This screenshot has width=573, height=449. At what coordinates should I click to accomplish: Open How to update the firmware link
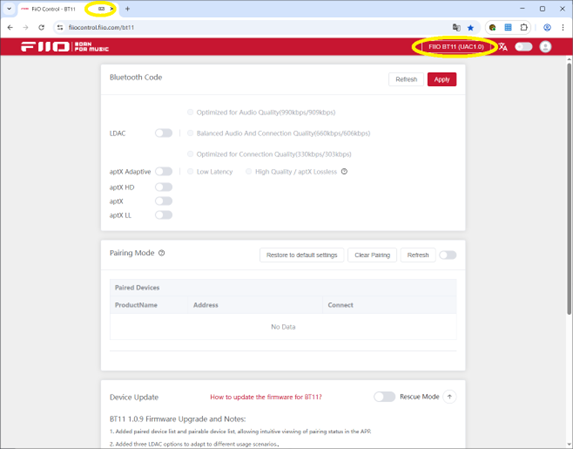pos(266,397)
